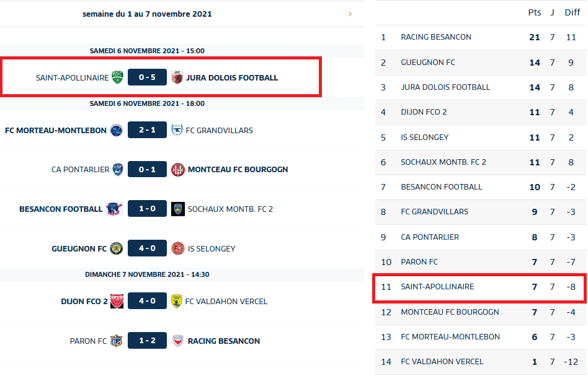Open the 2 - 1 score of Morteau-Montlebon match
Image resolution: width=588 pixels, height=376 pixels.
pyautogui.click(x=147, y=130)
